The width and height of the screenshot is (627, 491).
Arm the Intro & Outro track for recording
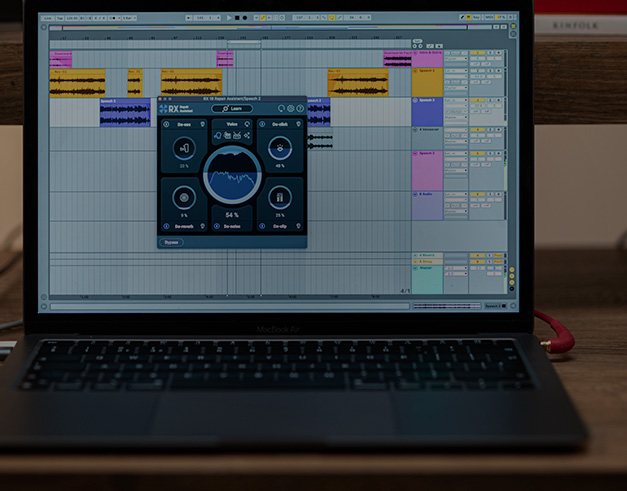tap(498, 53)
